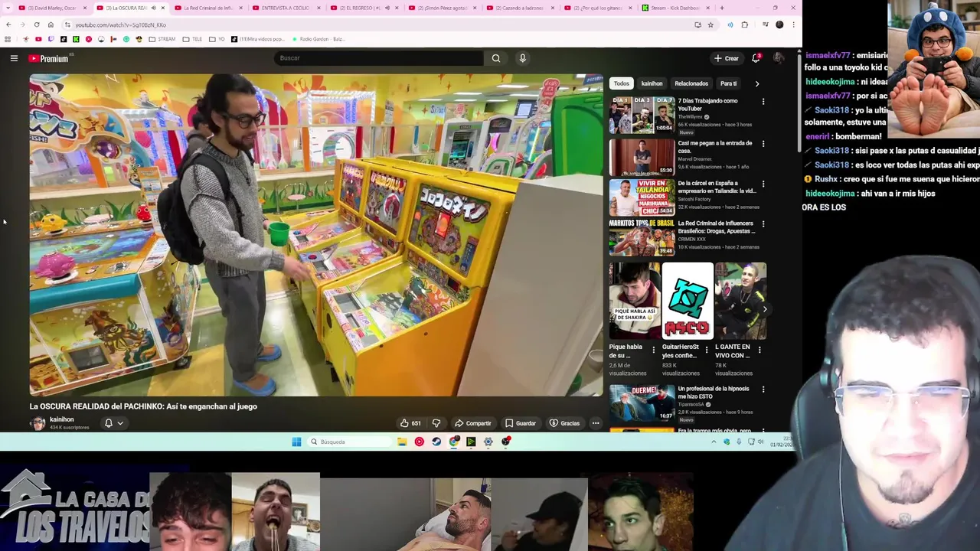Screen dimensions: 980x551
Task: Mute the 'La OSCURA REALIDAD' tab audio
Action: (153, 8)
